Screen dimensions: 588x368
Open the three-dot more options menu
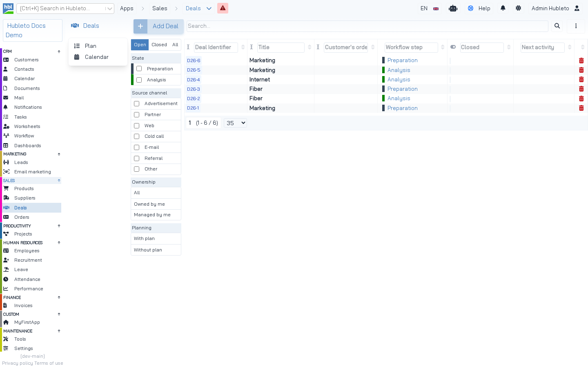pos(576,26)
